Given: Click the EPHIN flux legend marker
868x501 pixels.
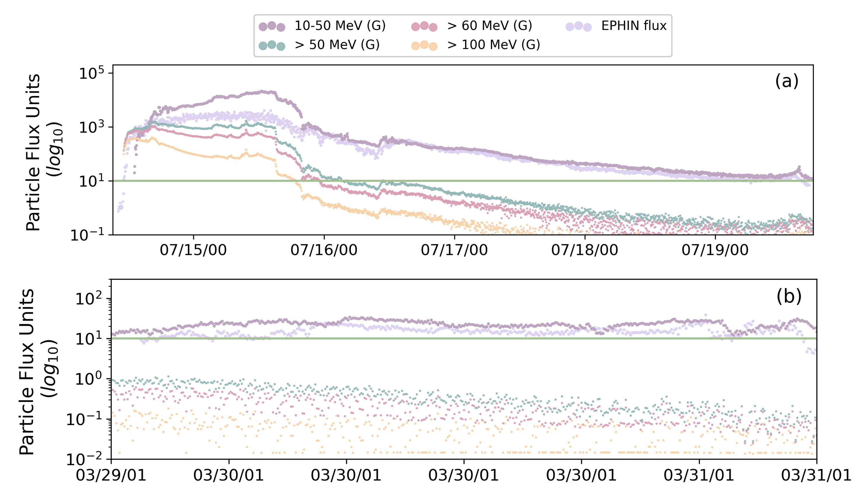Looking at the screenshot, I should tap(578, 26).
